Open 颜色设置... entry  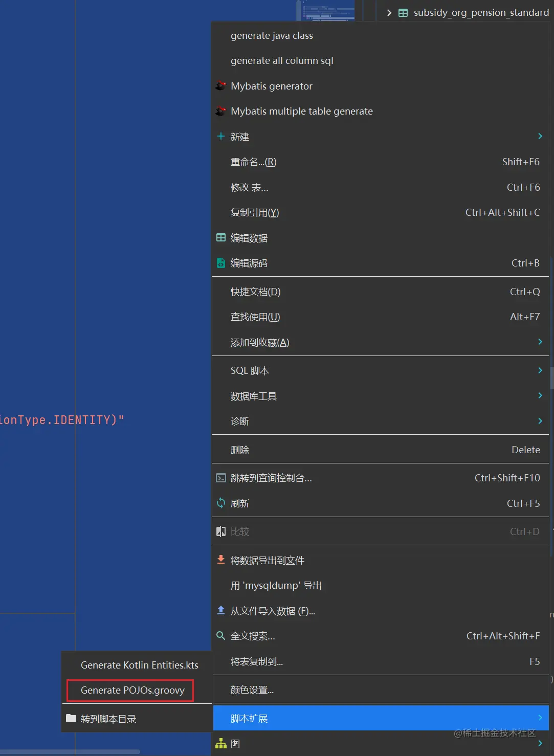pos(381,690)
